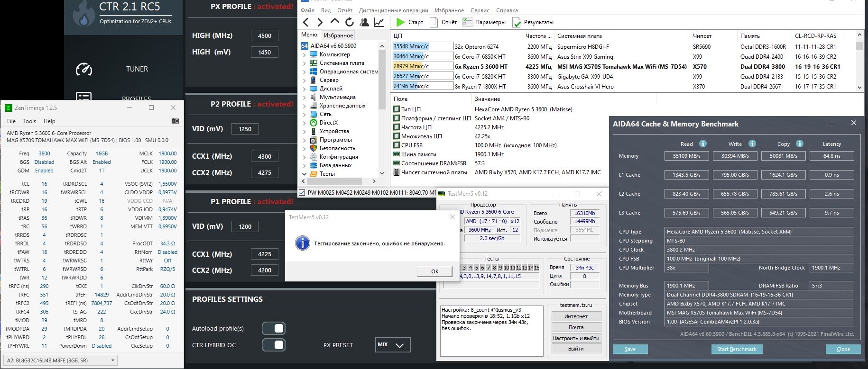The width and height of the screenshot is (868, 369).
Task: Open the TUNER section in CTR
Action: [x=137, y=69]
